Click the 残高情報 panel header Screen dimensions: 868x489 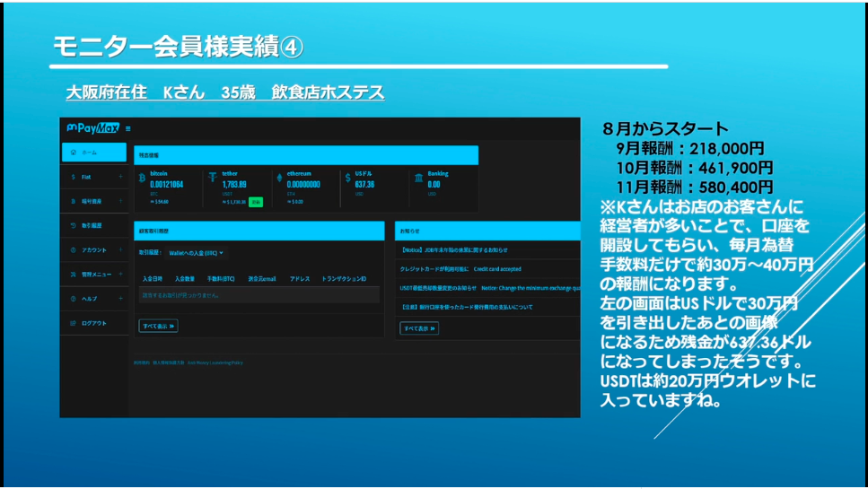pos(306,155)
